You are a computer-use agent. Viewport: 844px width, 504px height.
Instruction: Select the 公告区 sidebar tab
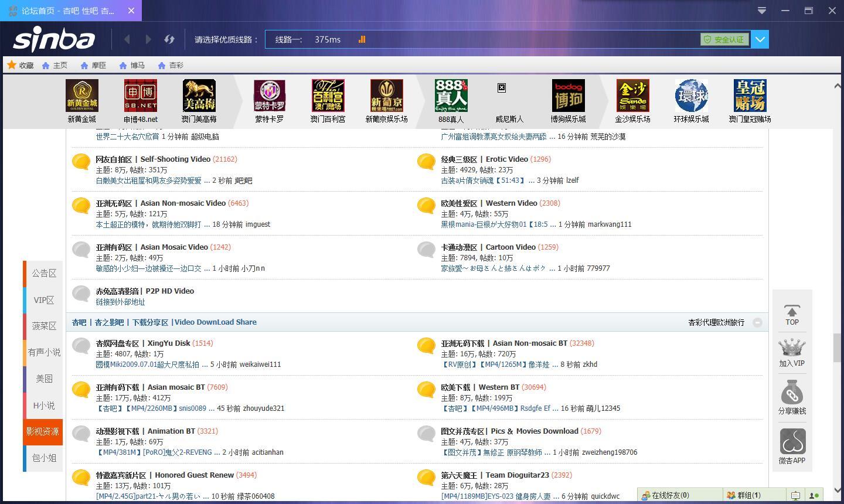coord(44,274)
